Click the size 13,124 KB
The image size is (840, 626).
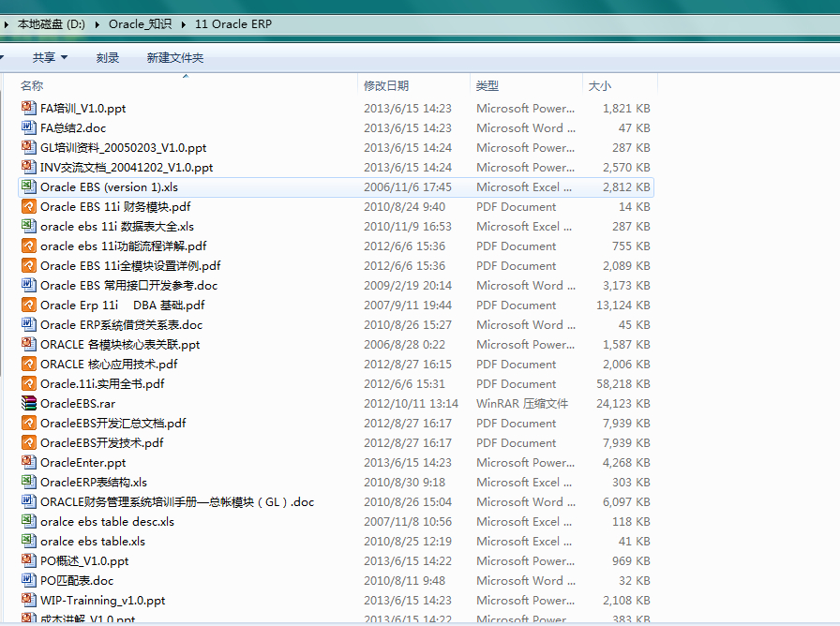tap(623, 306)
